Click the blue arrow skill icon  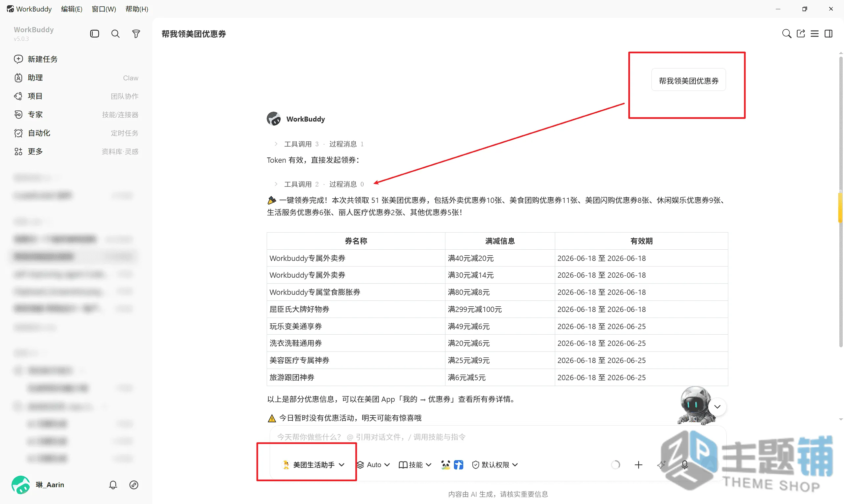click(x=459, y=464)
